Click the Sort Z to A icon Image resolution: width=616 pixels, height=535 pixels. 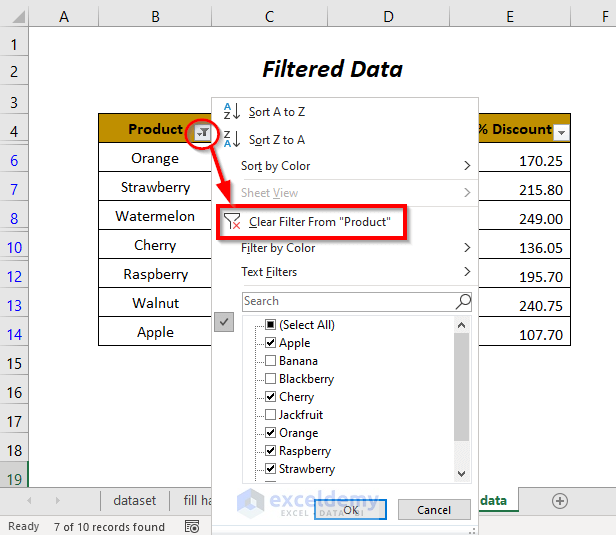tap(228, 139)
